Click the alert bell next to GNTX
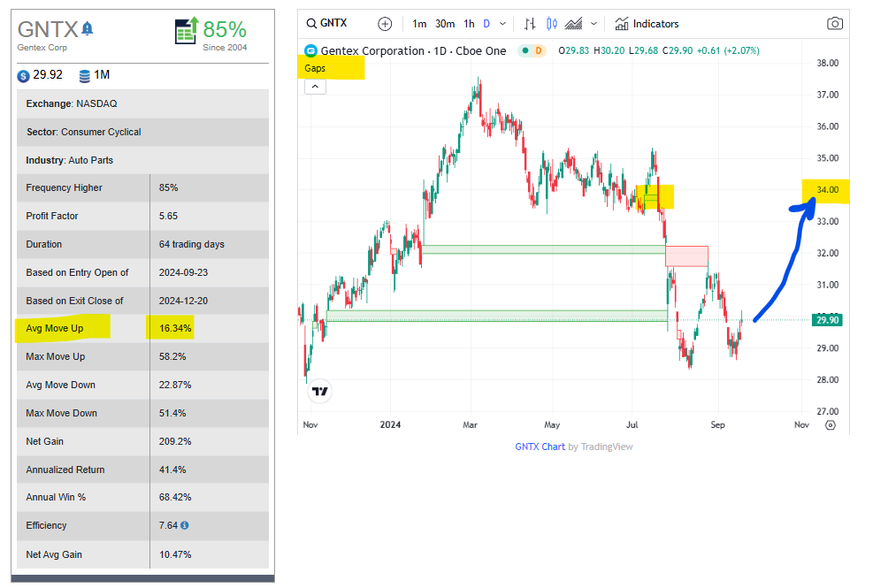This screenshot has width=873, height=588. pyautogui.click(x=88, y=28)
